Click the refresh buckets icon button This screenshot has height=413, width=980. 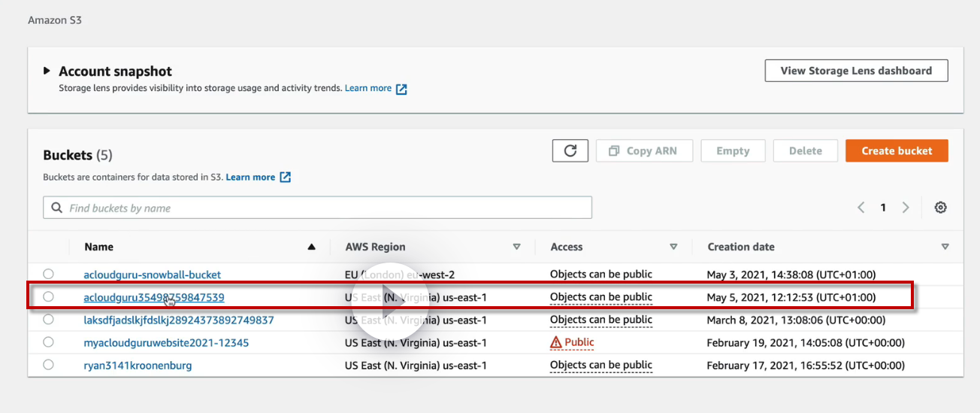[x=570, y=150]
